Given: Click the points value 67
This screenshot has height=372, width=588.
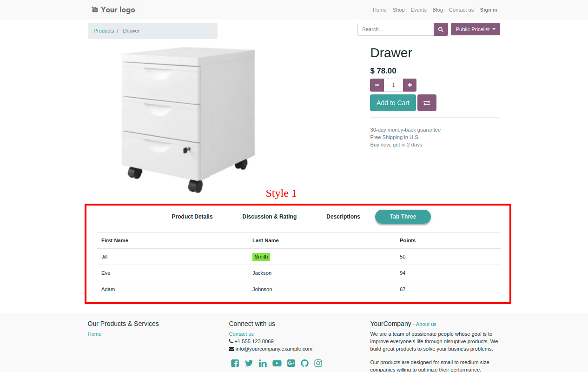Looking at the screenshot, I should (x=403, y=289).
